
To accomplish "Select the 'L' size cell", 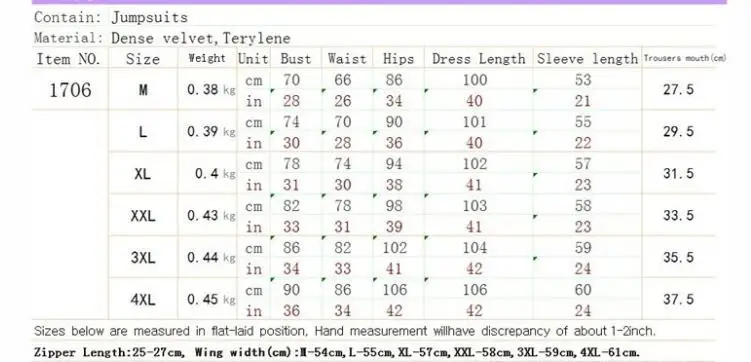I will click(143, 132).
